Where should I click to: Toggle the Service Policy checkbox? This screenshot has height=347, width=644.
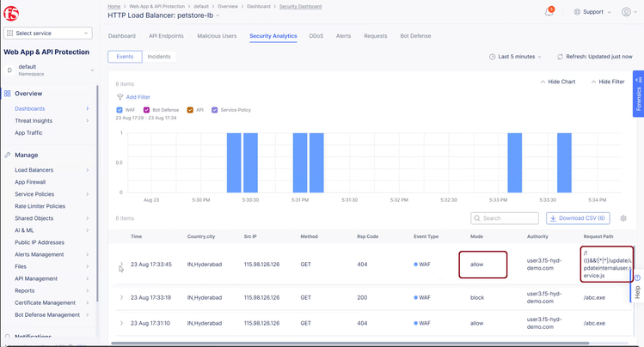click(x=215, y=110)
